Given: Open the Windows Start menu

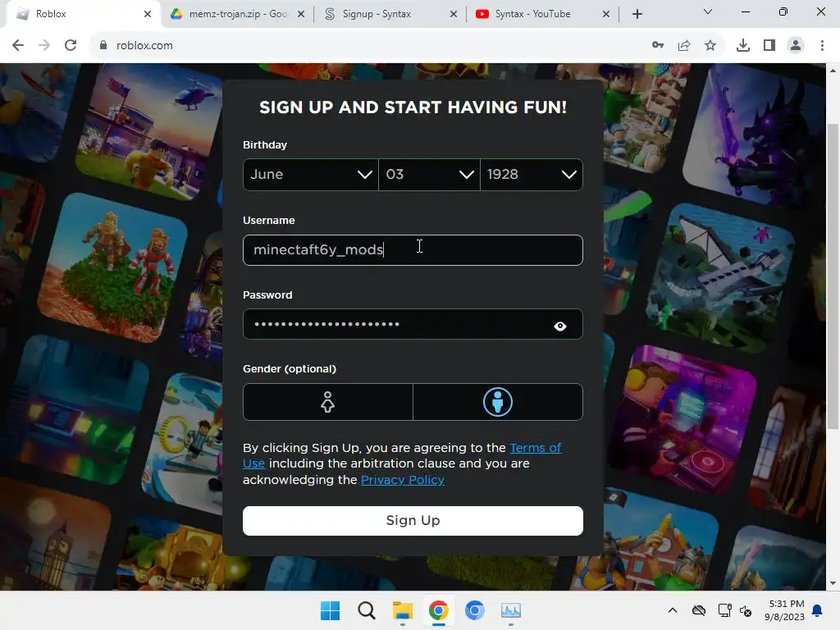Looking at the screenshot, I should (x=330, y=610).
